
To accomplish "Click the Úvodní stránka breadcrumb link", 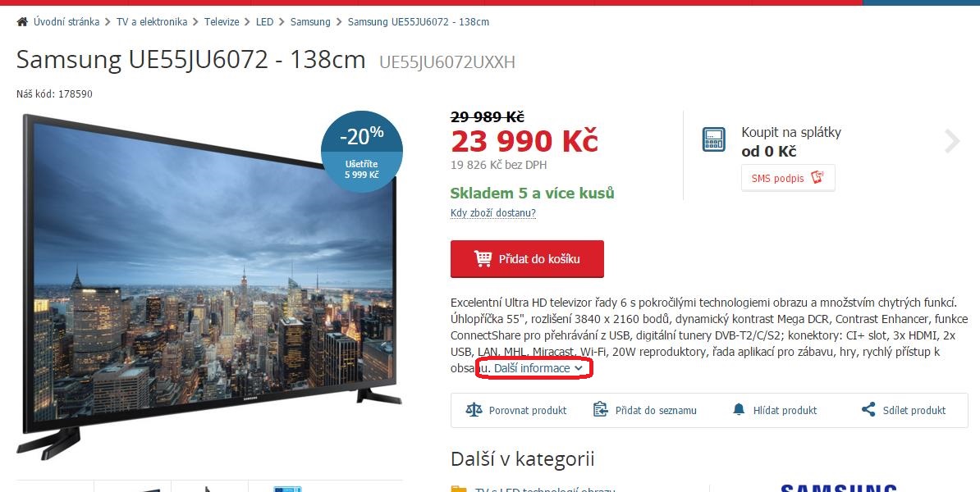I will click(x=66, y=22).
